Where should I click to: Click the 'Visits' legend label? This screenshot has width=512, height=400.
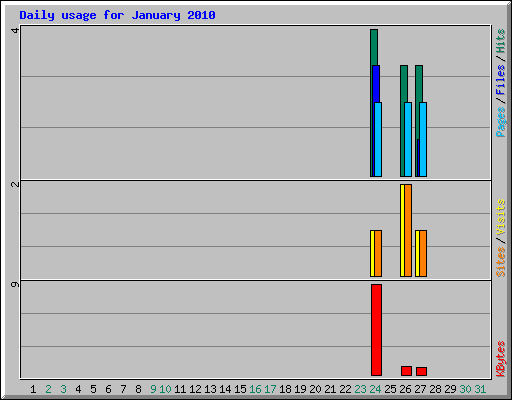pyautogui.click(x=501, y=218)
